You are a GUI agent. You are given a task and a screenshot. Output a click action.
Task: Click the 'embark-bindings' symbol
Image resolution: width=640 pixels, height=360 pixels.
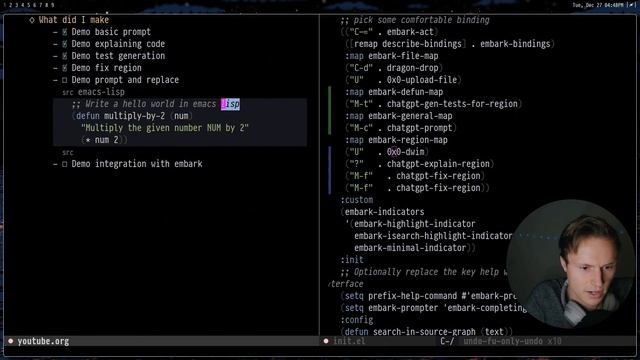515,44
